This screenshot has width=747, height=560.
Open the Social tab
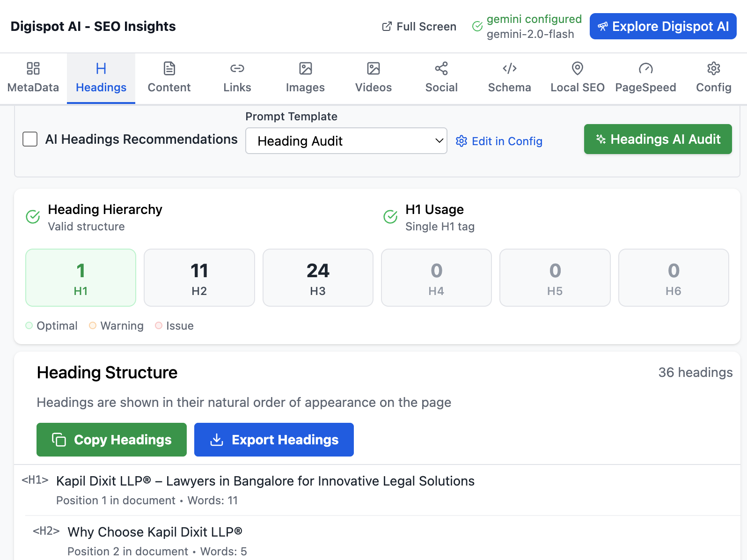pyautogui.click(x=441, y=78)
